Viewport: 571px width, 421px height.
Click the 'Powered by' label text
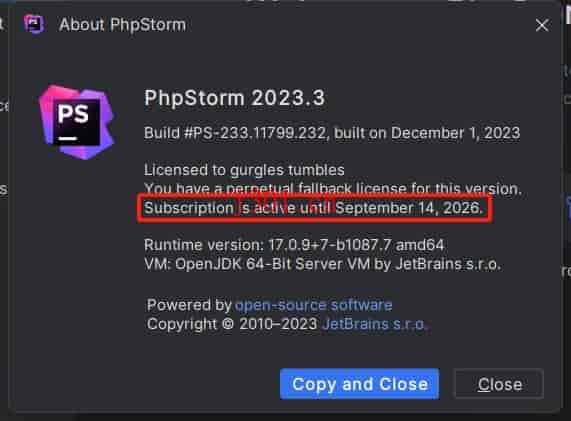(189, 305)
